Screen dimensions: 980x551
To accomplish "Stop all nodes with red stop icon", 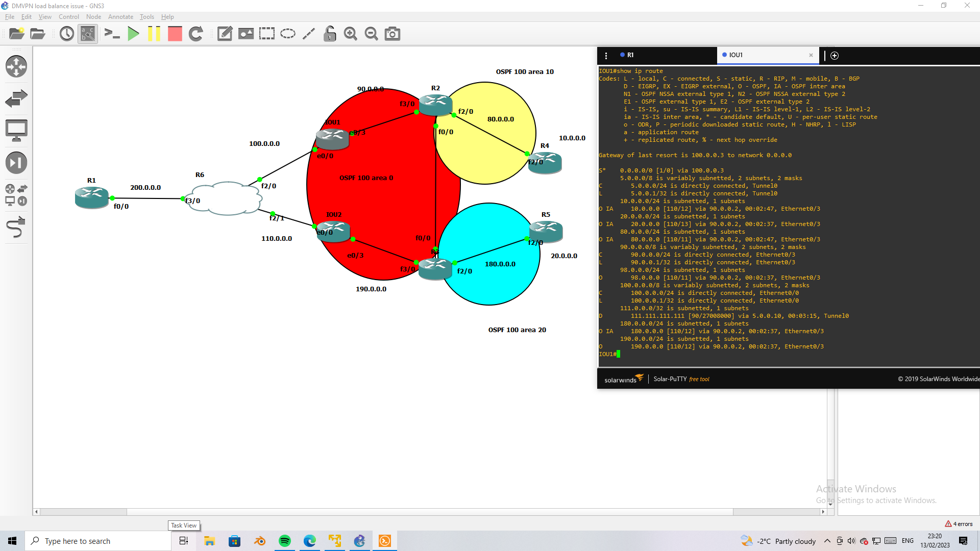I will coord(175,34).
